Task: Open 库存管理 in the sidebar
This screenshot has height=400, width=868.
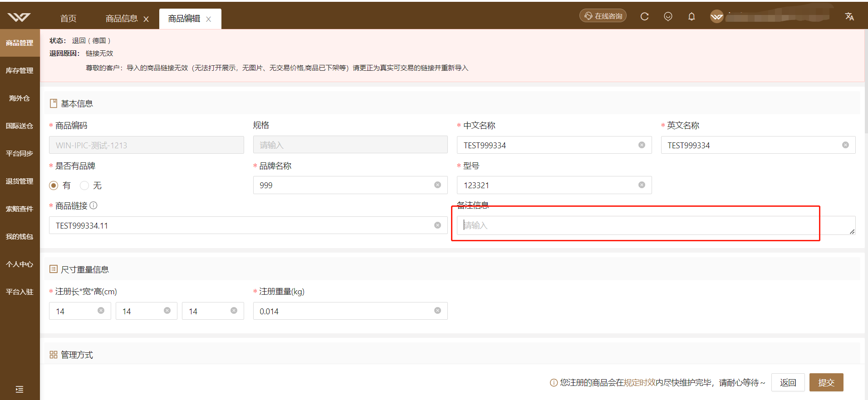Action: [20, 71]
